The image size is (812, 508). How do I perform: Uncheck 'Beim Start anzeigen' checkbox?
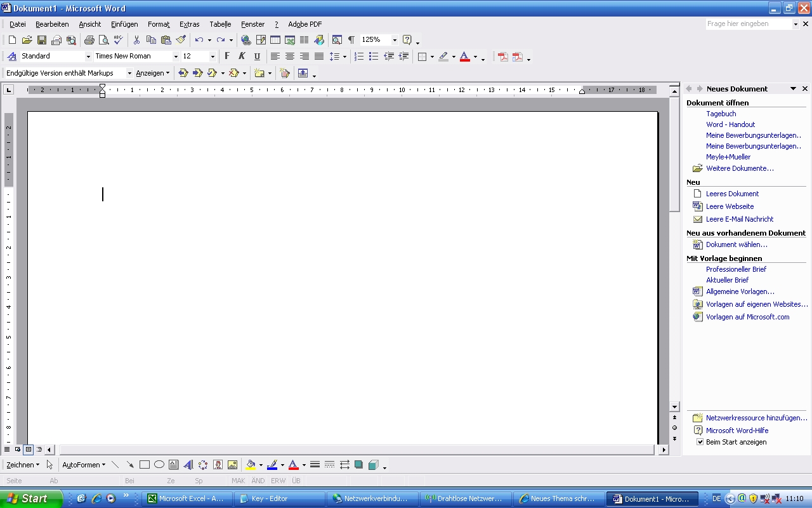point(700,442)
